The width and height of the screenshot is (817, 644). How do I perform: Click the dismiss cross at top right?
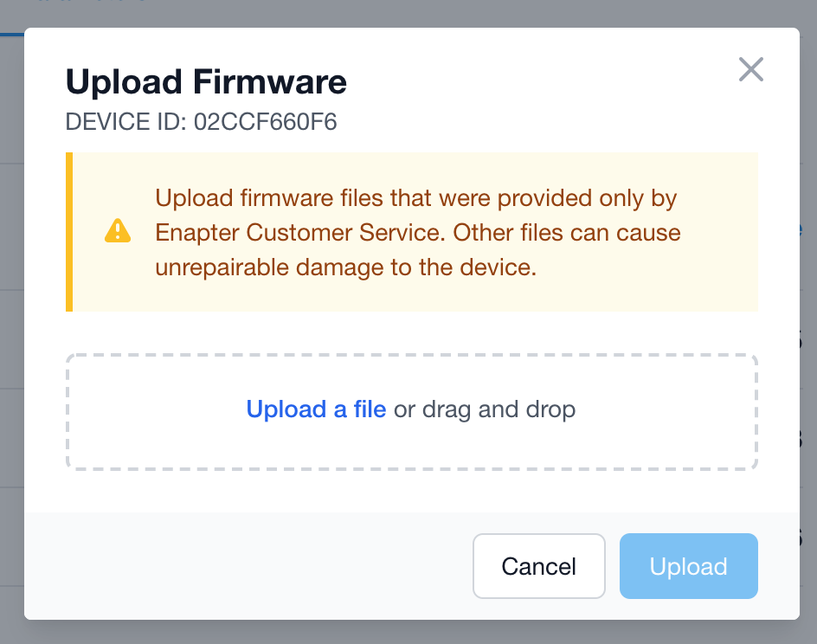point(751,70)
